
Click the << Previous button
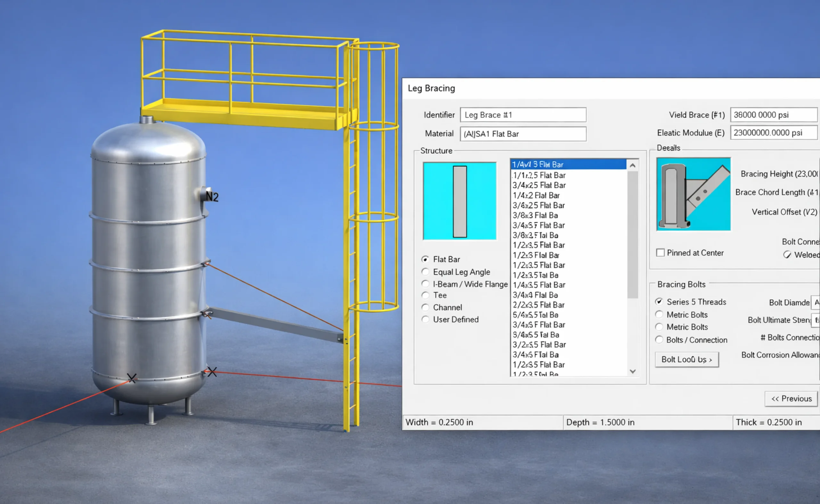pos(791,399)
